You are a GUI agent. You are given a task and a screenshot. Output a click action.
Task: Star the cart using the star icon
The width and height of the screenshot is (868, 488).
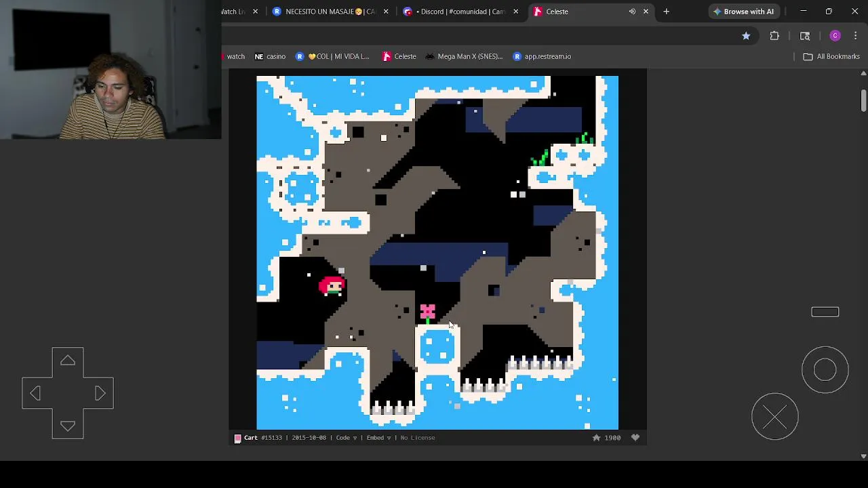tap(596, 438)
